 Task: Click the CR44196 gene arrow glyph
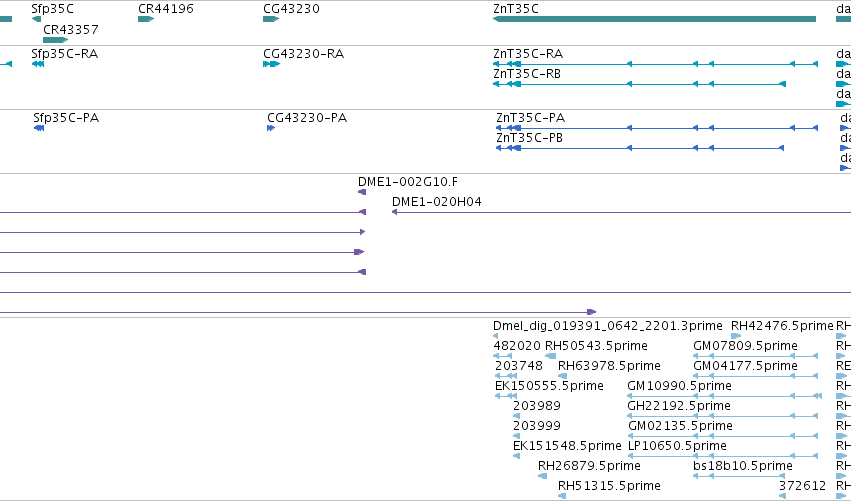pyautogui.click(x=146, y=19)
